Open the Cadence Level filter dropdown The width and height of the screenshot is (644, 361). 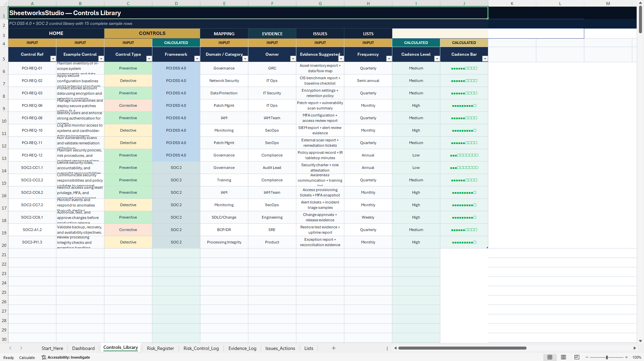click(437, 59)
